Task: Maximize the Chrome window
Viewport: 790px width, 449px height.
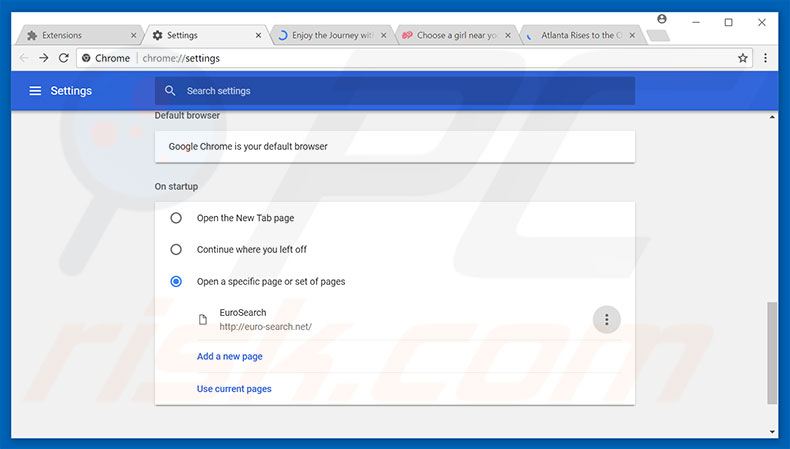Action: point(729,22)
